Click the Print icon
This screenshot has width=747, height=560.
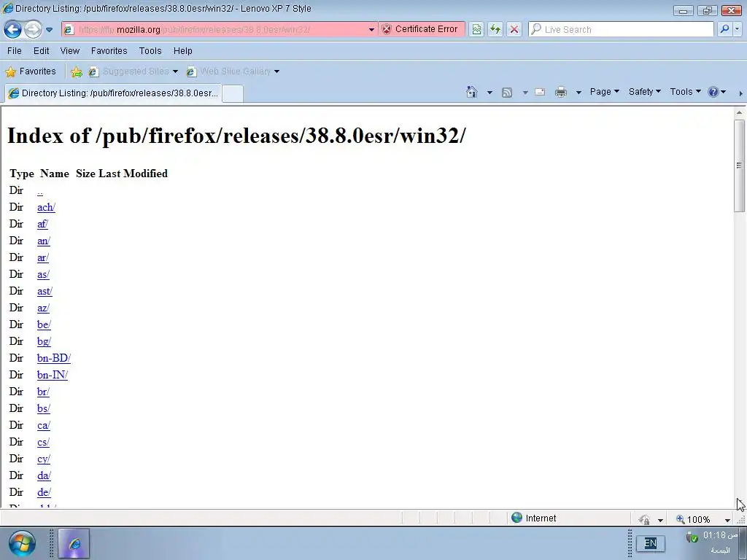point(561,92)
